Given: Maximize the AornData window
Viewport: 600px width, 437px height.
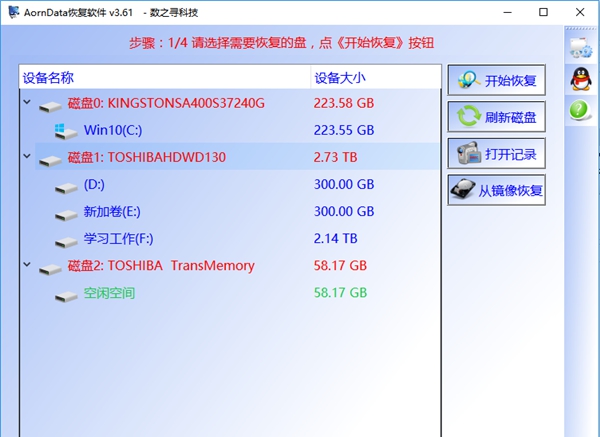Looking at the screenshot, I should (543, 12).
